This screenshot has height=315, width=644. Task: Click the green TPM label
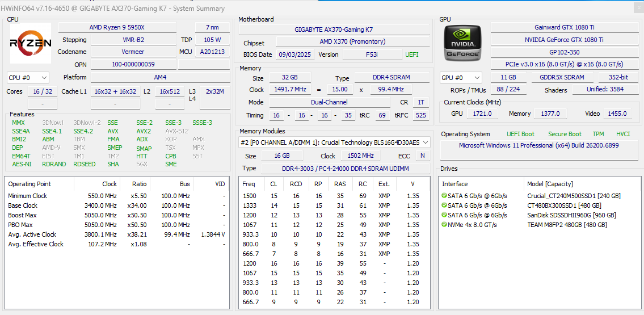[x=599, y=135]
